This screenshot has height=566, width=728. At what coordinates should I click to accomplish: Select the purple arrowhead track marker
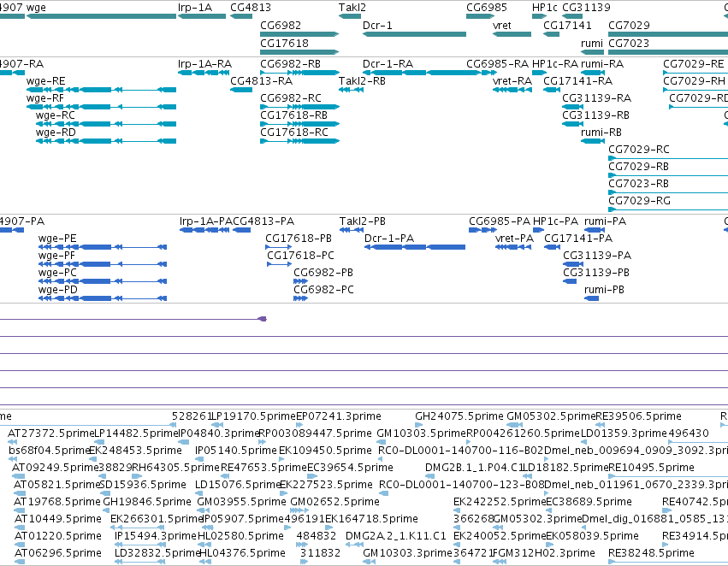coord(263,319)
